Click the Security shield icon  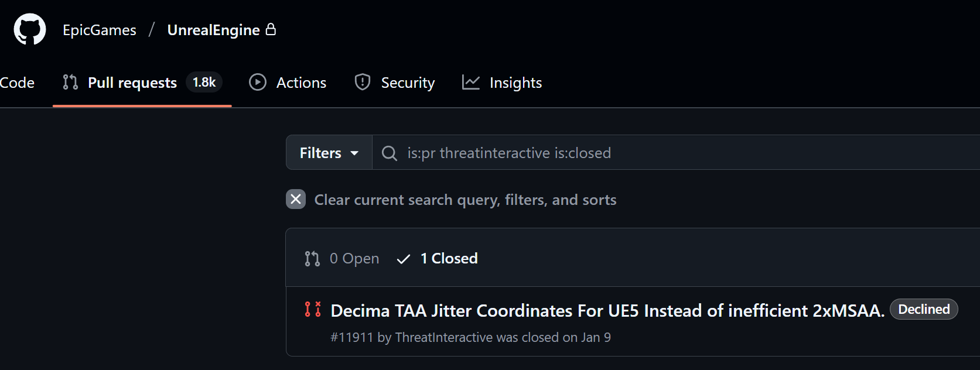pyautogui.click(x=363, y=82)
